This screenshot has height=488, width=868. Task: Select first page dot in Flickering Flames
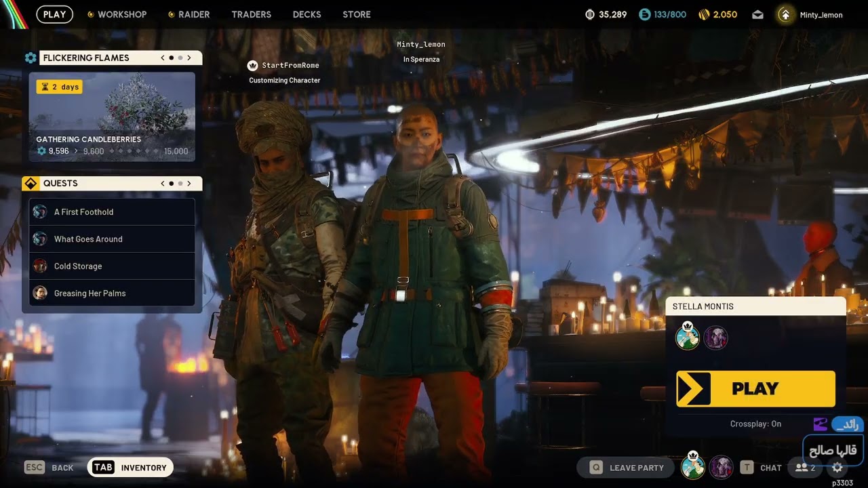point(172,58)
